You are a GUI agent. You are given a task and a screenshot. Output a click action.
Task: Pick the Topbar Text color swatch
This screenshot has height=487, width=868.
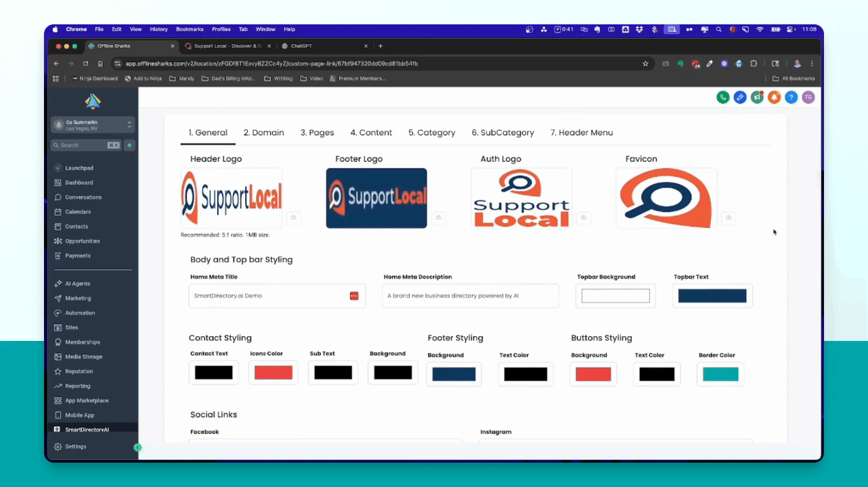[712, 296]
